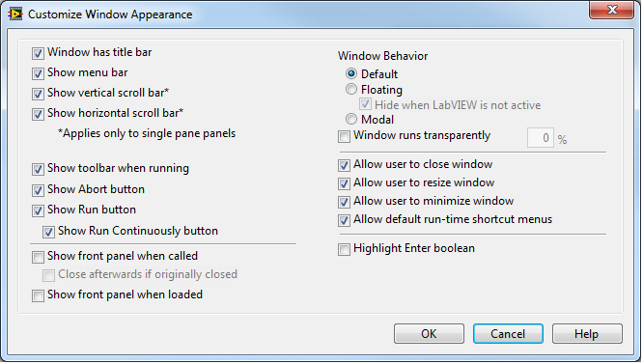Screen dimensions: 643x364
Task: Enable Highlight Enter boolean checkbox
Action: click(x=344, y=249)
